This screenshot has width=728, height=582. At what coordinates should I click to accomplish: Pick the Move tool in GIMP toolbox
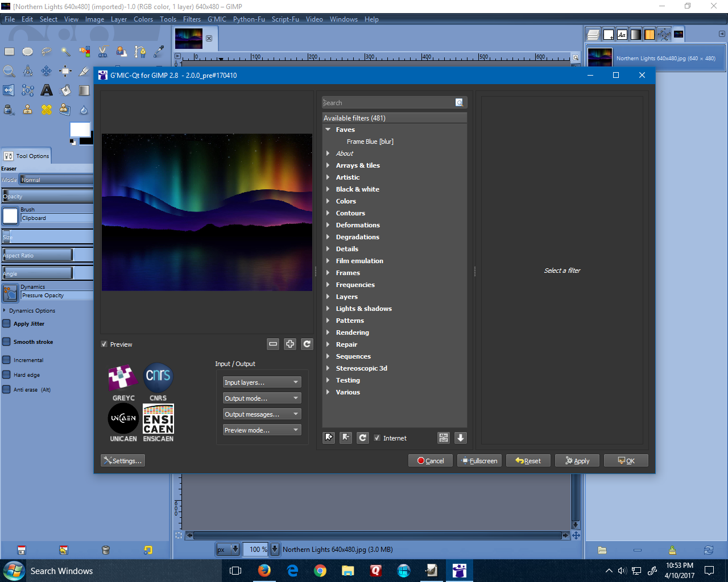point(47,71)
